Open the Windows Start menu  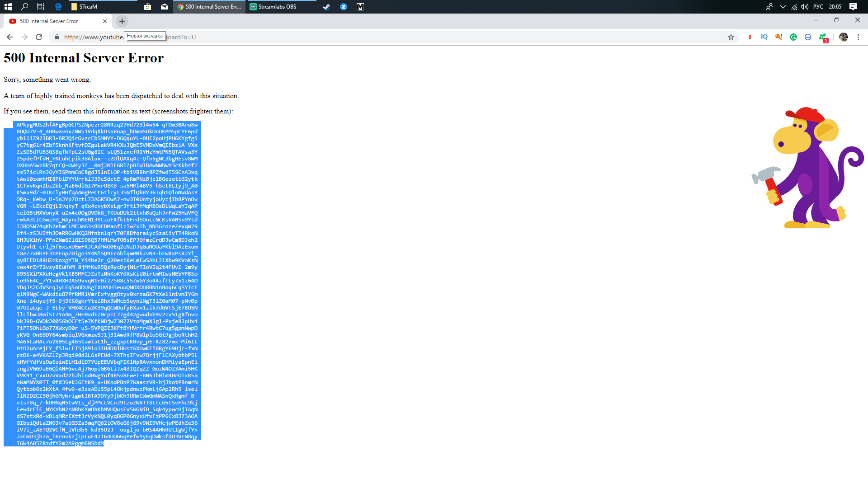pyautogui.click(x=8, y=7)
